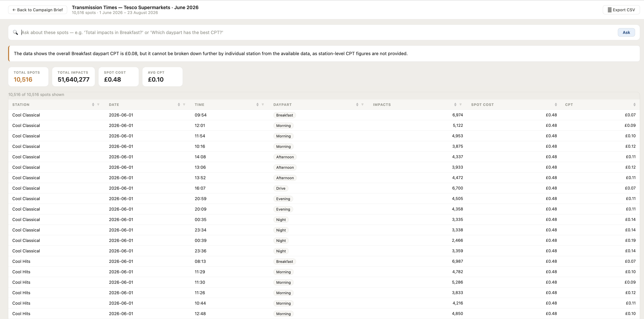Click the time cell 13:06
The width and height of the screenshot is (644, 319).
tap(200, 167)
